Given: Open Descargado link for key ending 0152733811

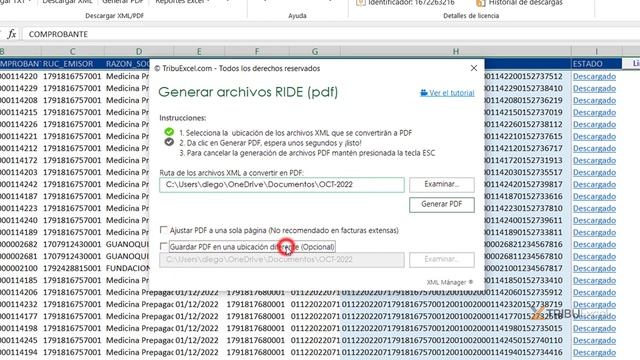Looking at the screenshot, I should click(594, 232).
